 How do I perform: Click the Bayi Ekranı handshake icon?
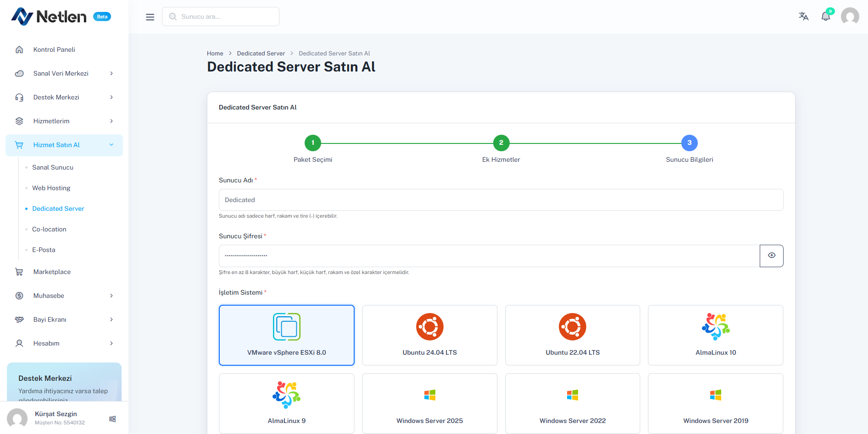(19, 319)
